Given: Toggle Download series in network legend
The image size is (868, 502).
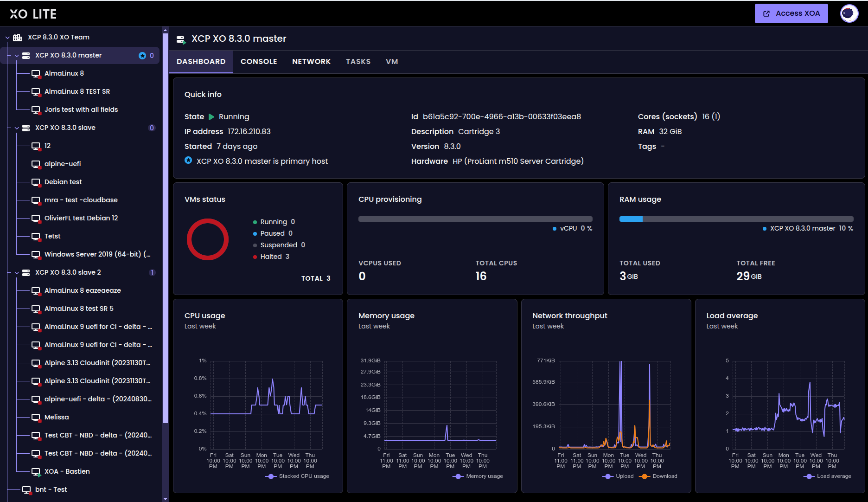Looking at the screenshot, I should click(x=658, y=476).
